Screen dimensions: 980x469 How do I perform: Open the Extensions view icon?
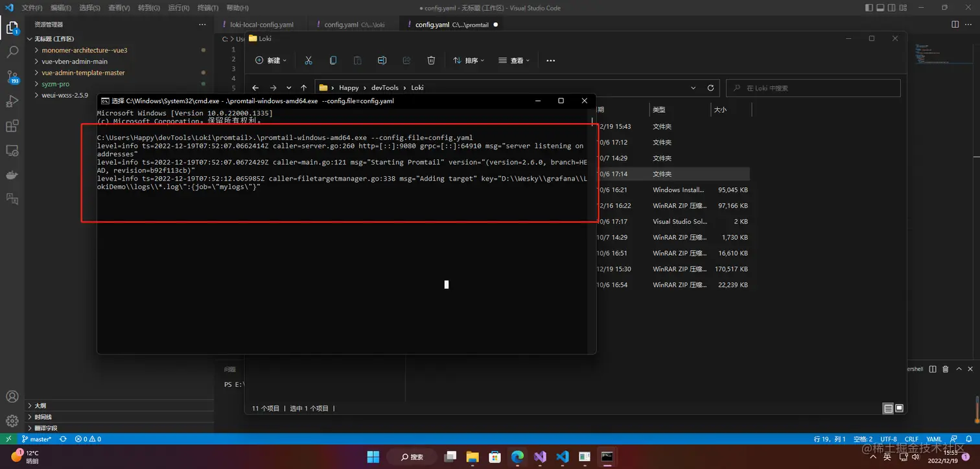pos(12,126)
